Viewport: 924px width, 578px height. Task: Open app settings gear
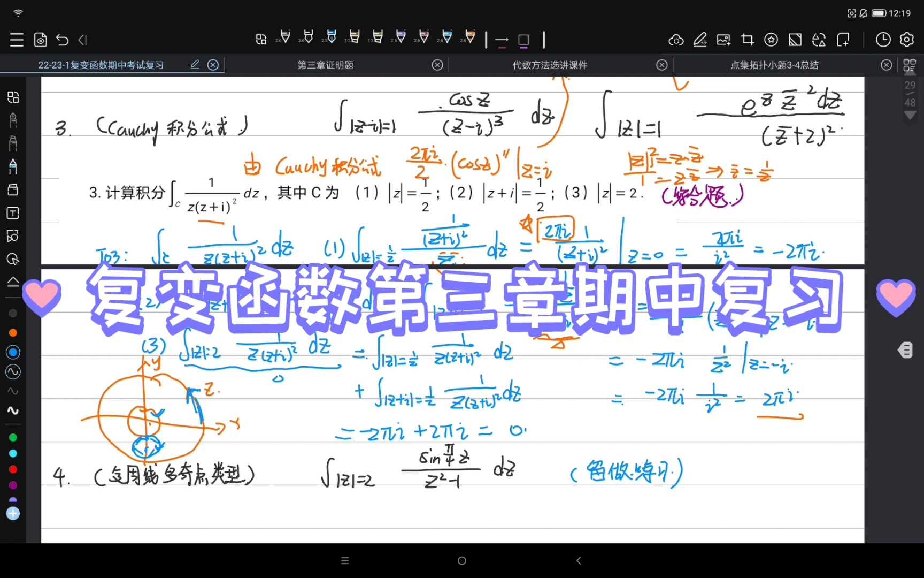coord(906,40)
